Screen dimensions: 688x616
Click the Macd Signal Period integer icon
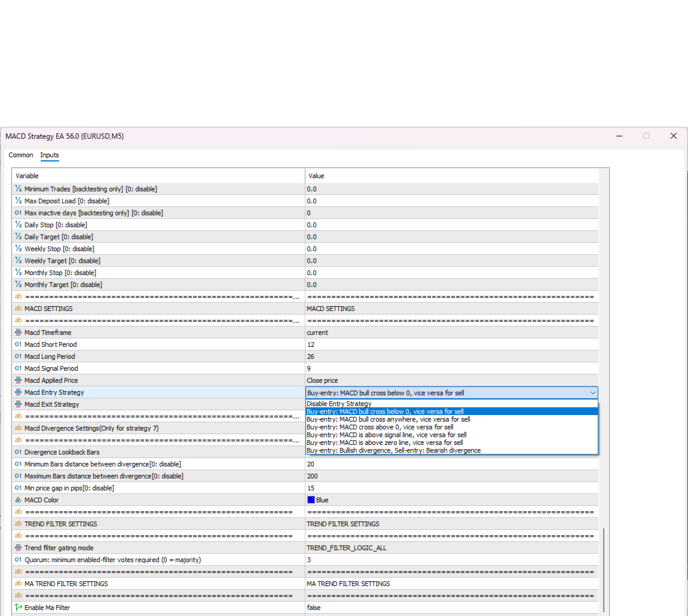point(18,368)
